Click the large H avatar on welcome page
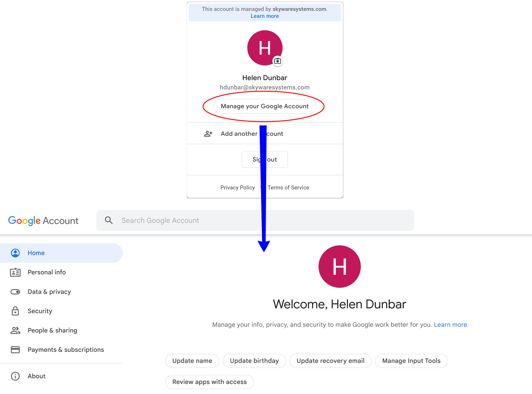Image resolution: width=532 pixels, height=394 pixels. [340, 266]
